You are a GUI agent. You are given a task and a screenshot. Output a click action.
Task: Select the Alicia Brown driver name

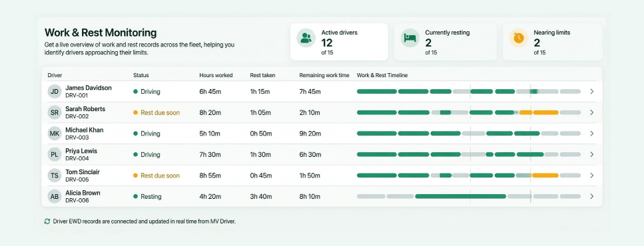point(83,193)
